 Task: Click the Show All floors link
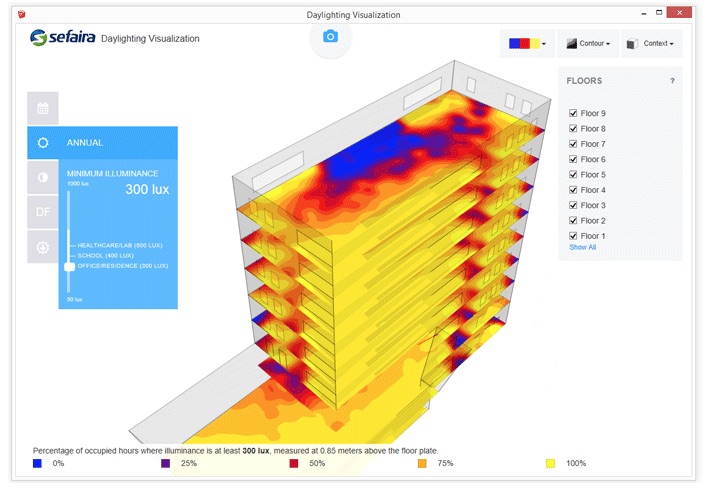[x=582, y=247]
